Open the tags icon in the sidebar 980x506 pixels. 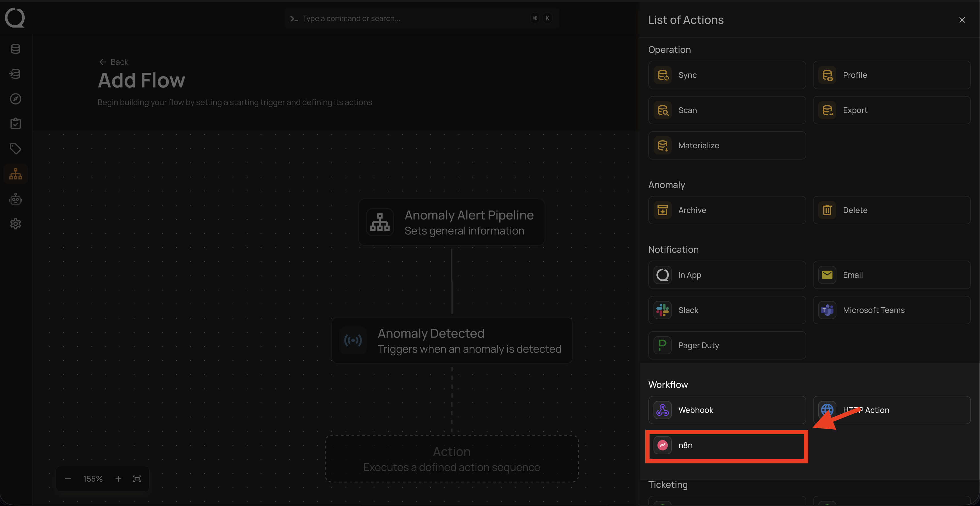click(15, 149)
